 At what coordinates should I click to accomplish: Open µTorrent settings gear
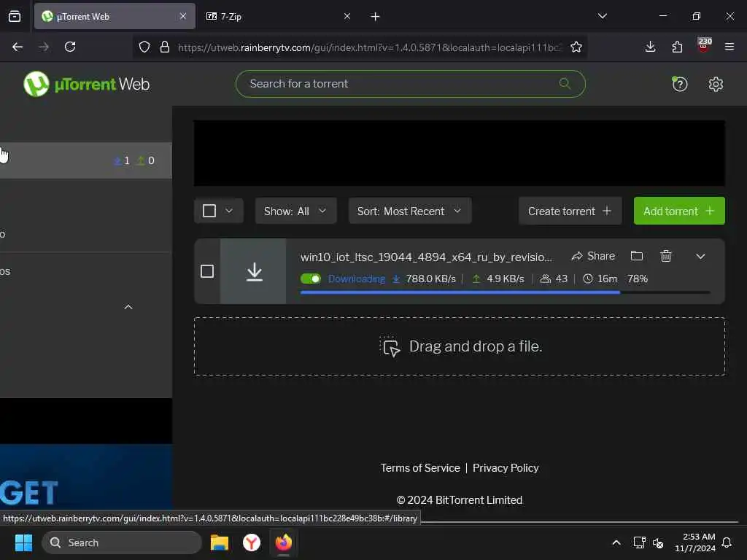(x=716, y=85)
